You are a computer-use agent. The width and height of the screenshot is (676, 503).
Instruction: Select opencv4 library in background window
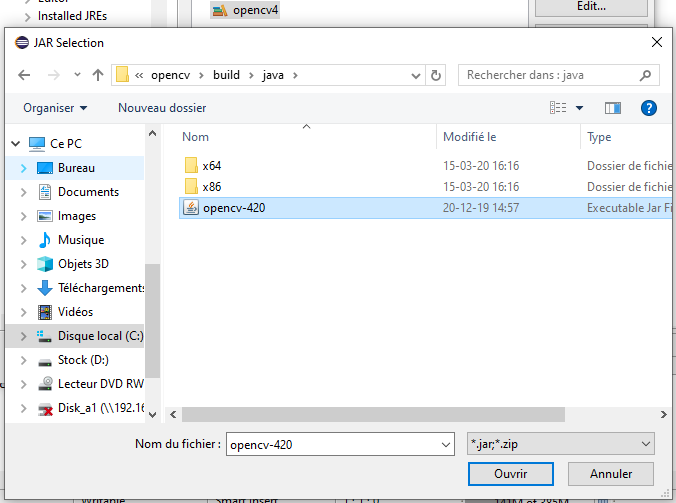(x=245, y=10)
